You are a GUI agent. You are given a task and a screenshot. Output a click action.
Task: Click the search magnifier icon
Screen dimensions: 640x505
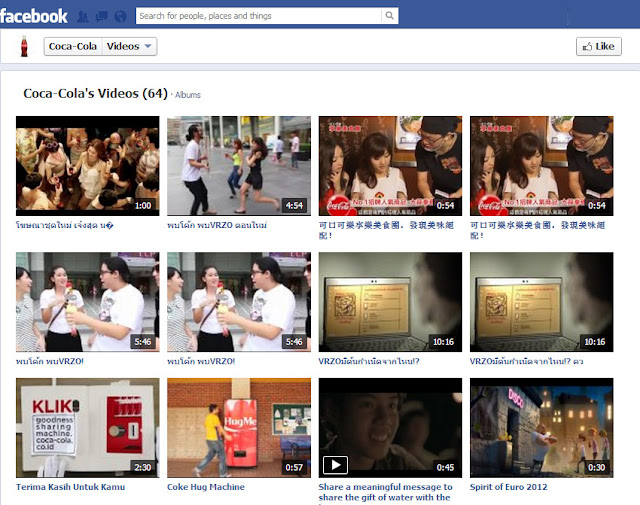click(389, 16)
